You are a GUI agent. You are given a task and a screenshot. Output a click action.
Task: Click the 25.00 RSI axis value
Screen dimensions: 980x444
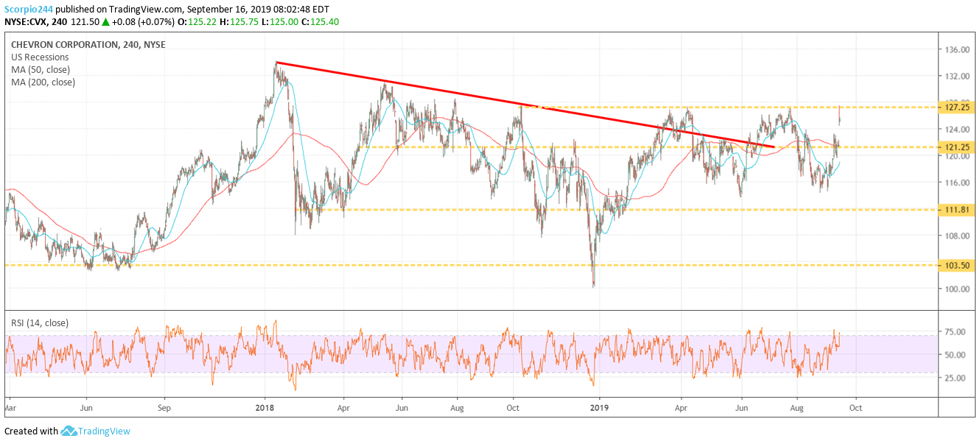[955, 378]
